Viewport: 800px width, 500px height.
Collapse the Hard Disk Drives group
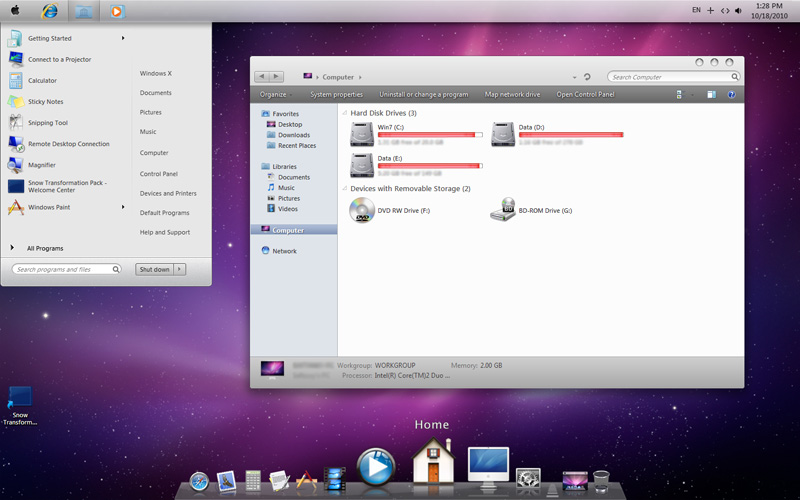[344, 113]
